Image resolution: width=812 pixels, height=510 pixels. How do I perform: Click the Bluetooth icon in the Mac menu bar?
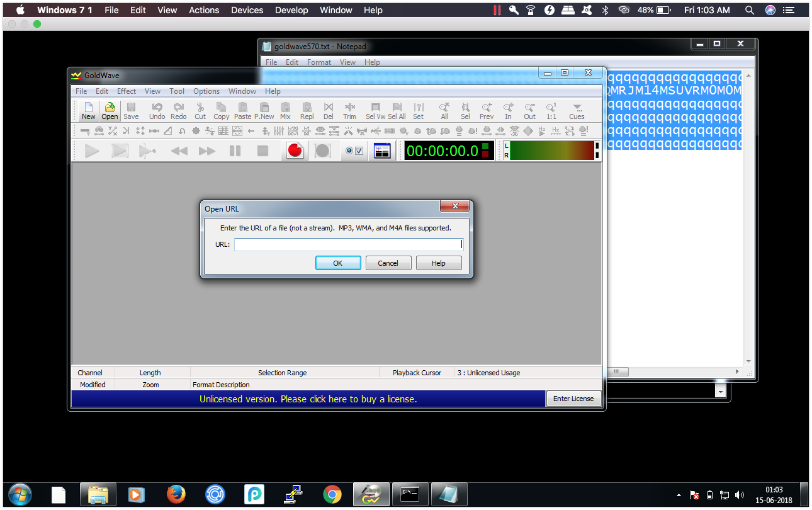coord(606,10)
